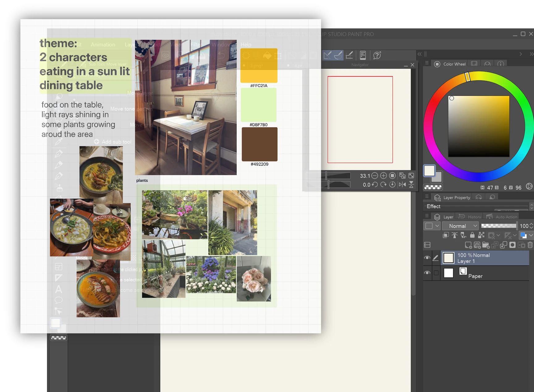Select the Color Wheel tab
Viewport: 534px width, 392px height.
pyautogui.click(x=450, y=64)
